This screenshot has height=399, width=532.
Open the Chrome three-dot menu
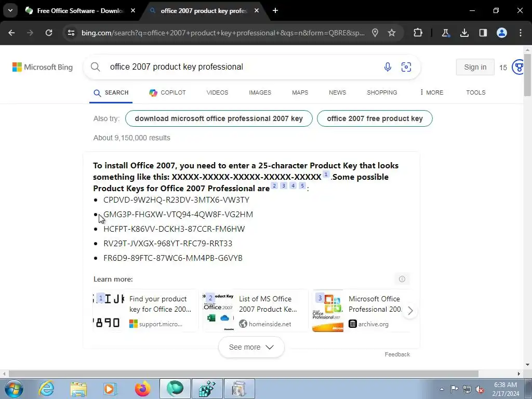point(521,33)
